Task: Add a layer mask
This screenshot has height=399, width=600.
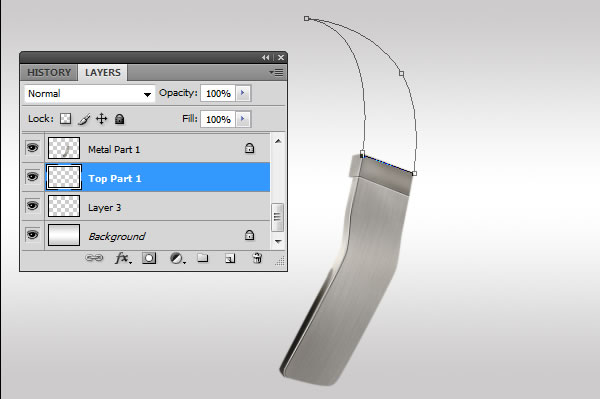Action: coord(149,258)
